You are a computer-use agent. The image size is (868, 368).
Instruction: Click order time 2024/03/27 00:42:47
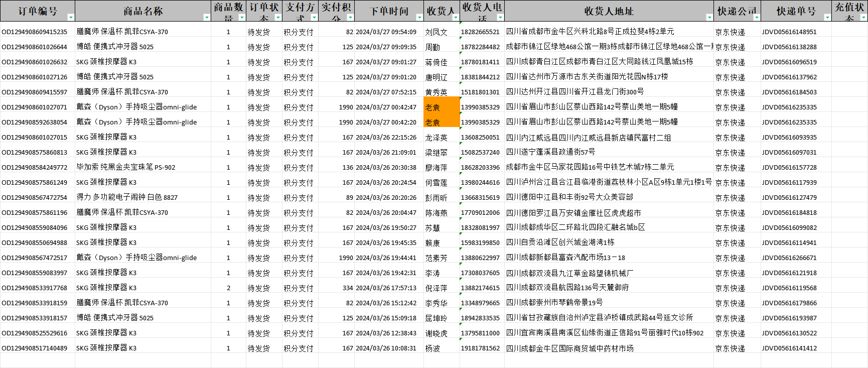click(386, 107)
